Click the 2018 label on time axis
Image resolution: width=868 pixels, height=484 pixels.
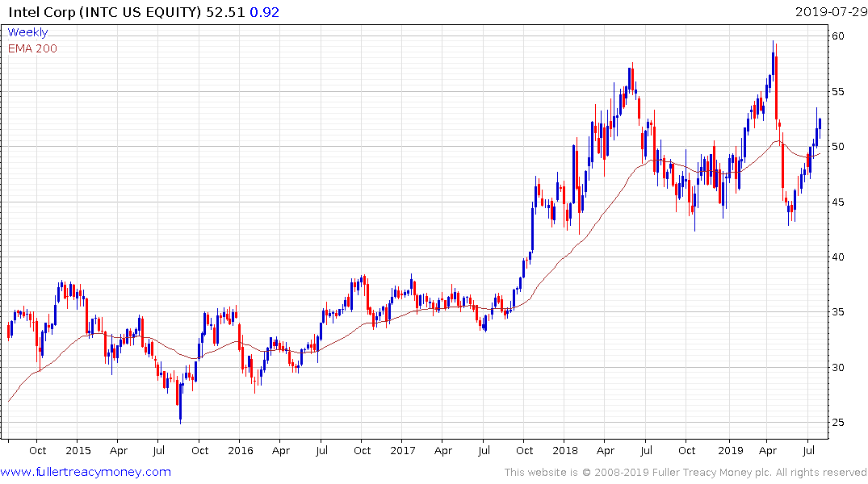(x=564, y=451)
